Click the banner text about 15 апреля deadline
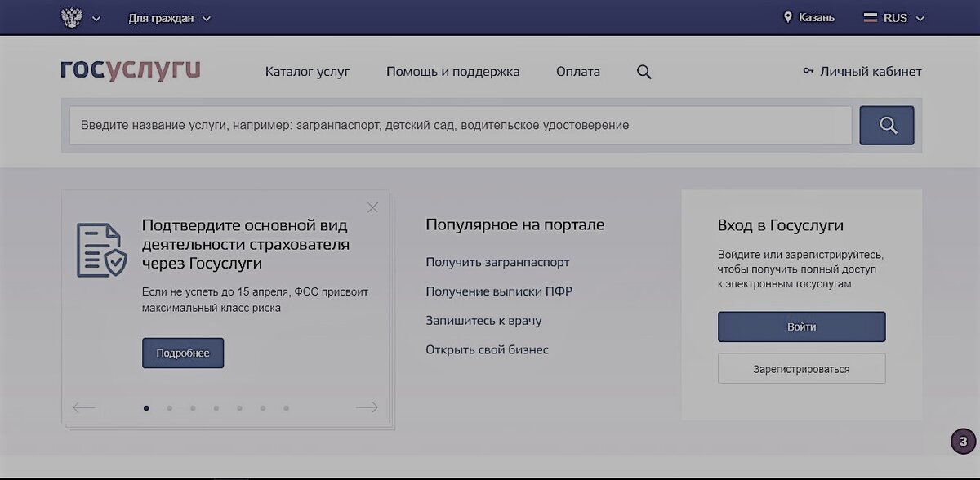Viewport: 980px width, 480px height. click(x=255, y=300)
